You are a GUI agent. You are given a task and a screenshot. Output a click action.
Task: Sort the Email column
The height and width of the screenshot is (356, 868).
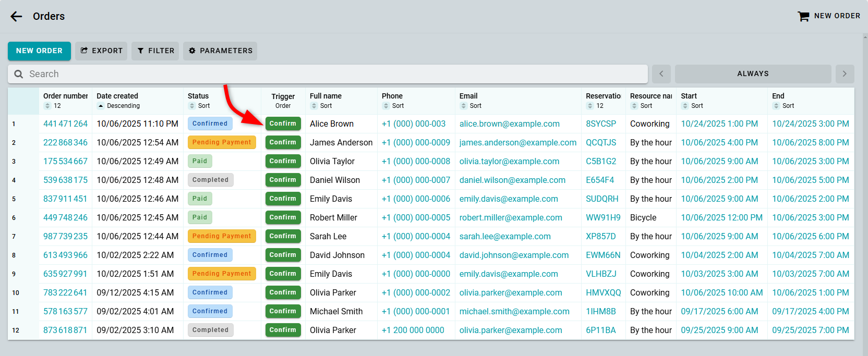(x=464, y=106)
